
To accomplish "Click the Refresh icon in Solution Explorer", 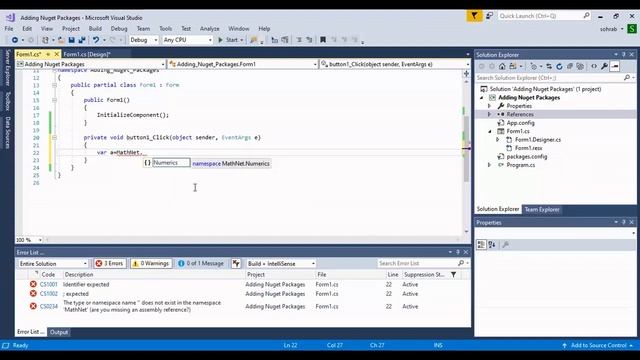I will [559, 66].
